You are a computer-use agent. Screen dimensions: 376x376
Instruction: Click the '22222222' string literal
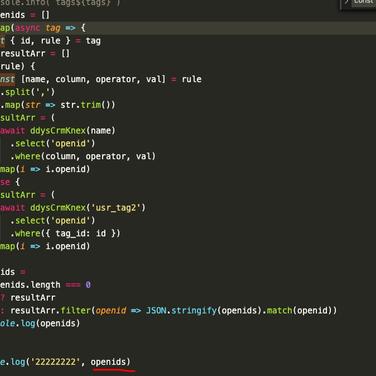point(55,362)
